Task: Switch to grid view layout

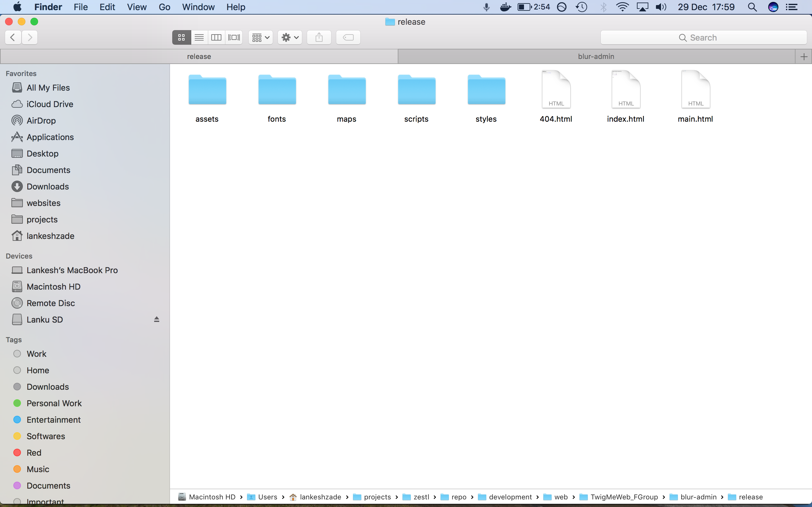Action: tap(181, 37)
